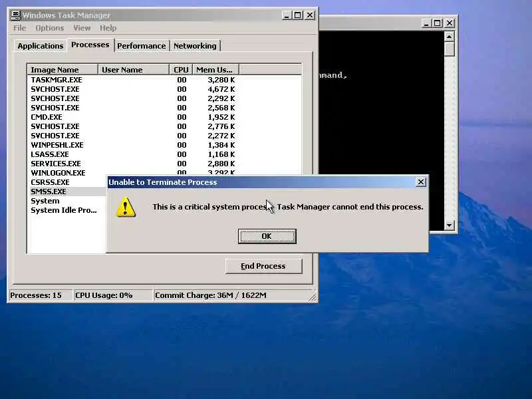The width and height of the screenshot is (532, 399).
Task: Sort by the User Name column header
Action: click(x=134, y=70)
